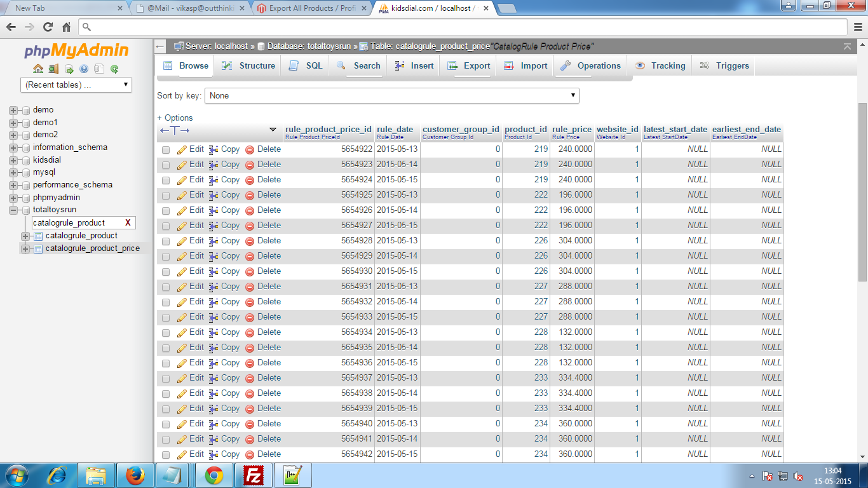868x488 pixels.
Task: Click pencil Edit icon for row 5654922
Action: tap(182, 150)
